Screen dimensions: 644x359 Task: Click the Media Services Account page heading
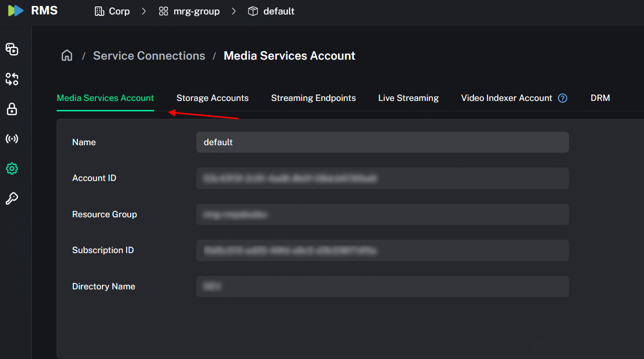290,56
